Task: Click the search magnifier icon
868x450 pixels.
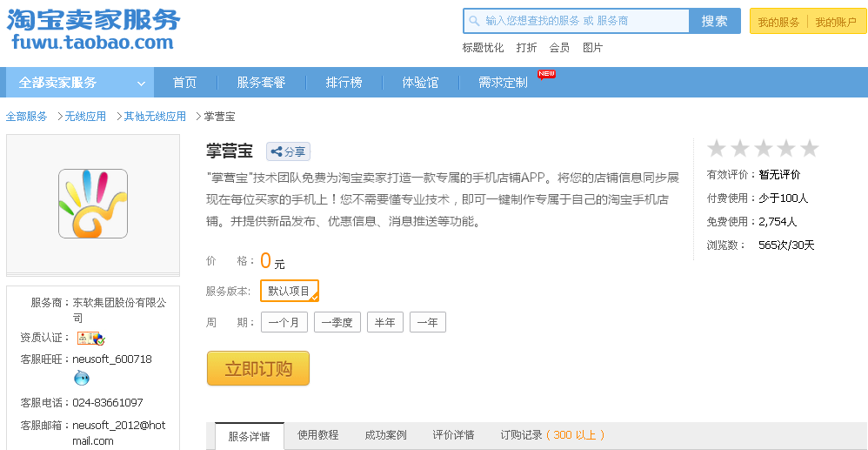Action: pos(474,21)
